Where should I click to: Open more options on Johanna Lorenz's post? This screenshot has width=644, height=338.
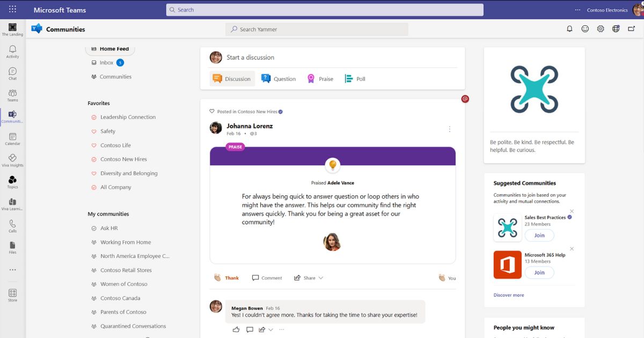(449, 129)
